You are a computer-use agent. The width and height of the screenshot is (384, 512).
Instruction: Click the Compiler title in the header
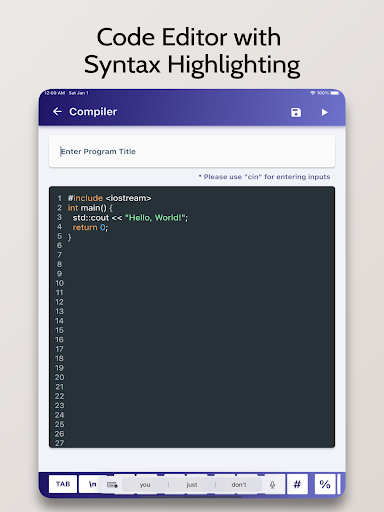click(x=93, y=112)
